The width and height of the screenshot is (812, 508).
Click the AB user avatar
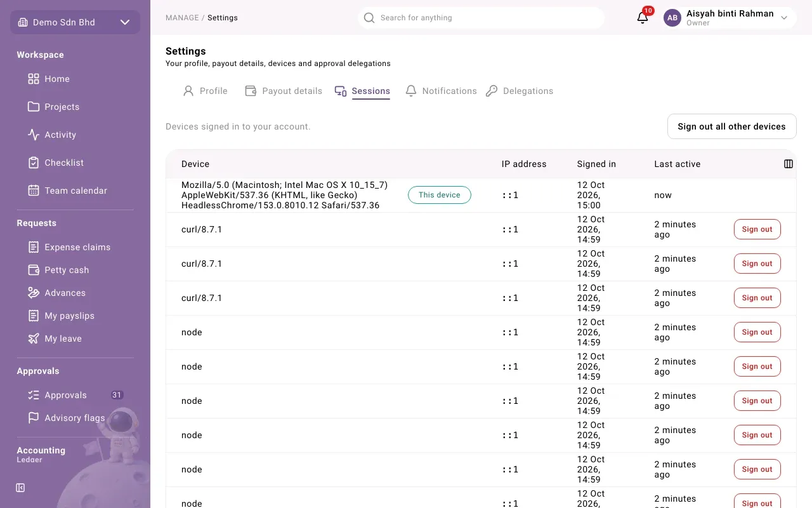click(672, 18)
